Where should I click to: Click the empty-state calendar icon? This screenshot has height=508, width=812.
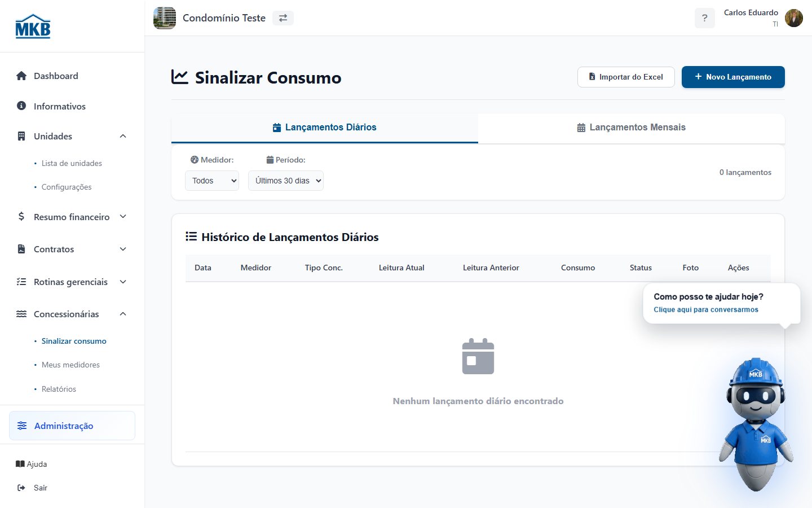click(x=478, y=356)
